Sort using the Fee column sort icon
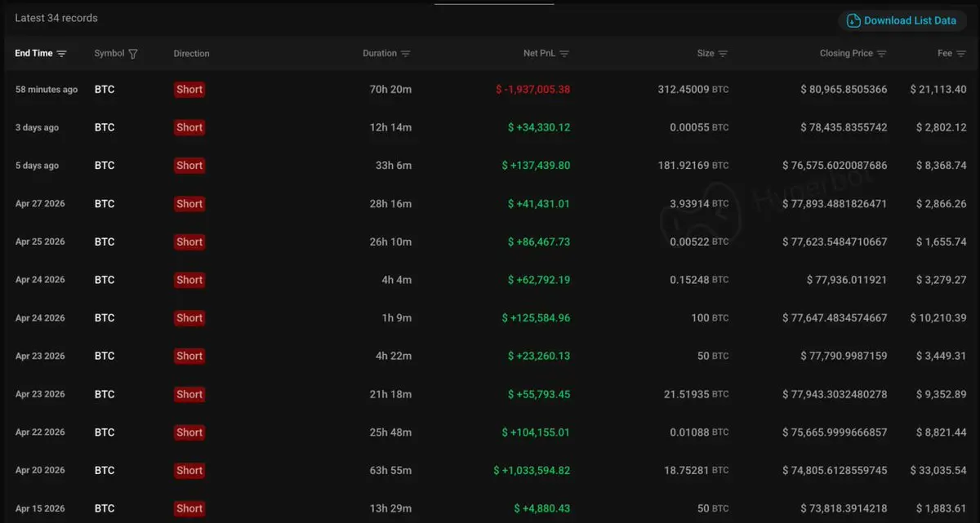Image resolution: width=980 pixels, height=523 pixels. coord(961,54)
